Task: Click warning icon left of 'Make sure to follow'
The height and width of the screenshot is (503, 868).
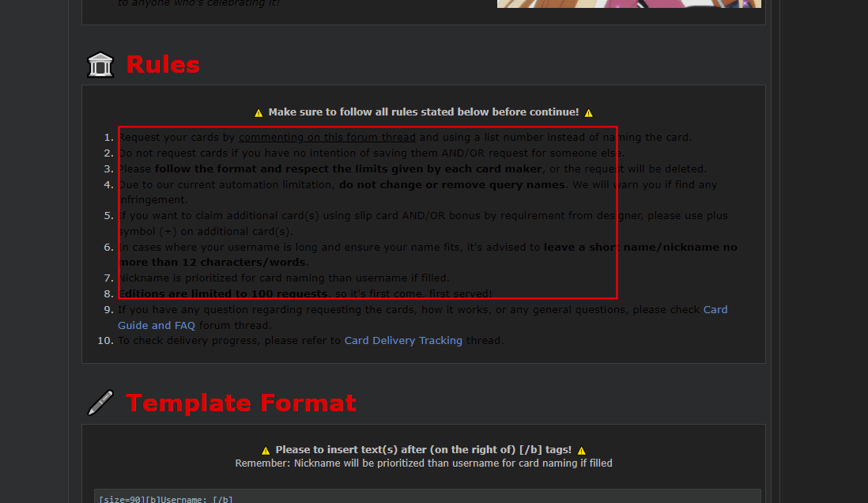Action: 259,113
